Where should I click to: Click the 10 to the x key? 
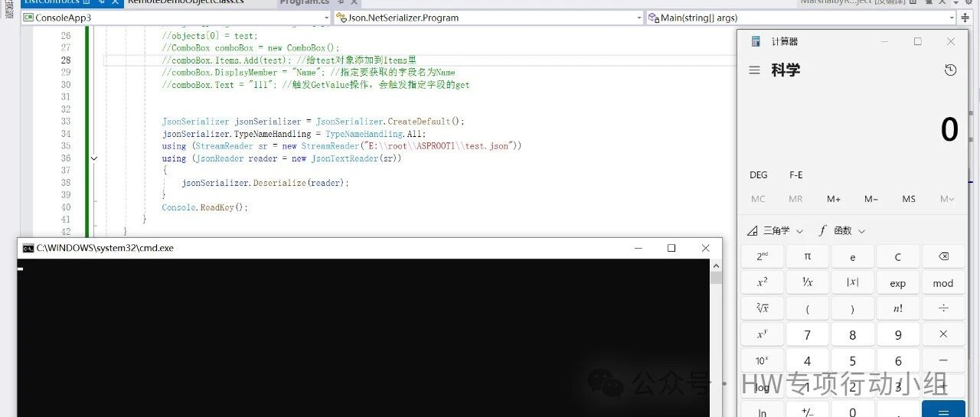tap(762, 360)
